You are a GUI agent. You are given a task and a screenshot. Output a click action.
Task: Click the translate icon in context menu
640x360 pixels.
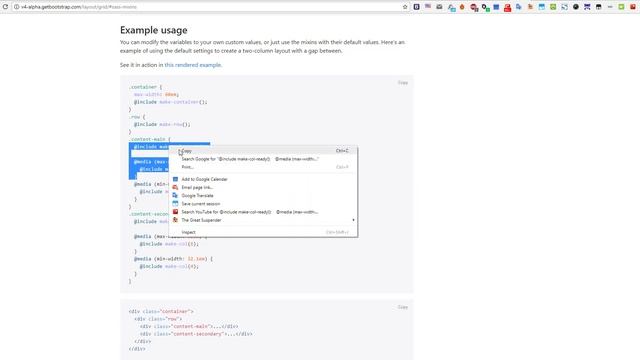coord(176,196)
